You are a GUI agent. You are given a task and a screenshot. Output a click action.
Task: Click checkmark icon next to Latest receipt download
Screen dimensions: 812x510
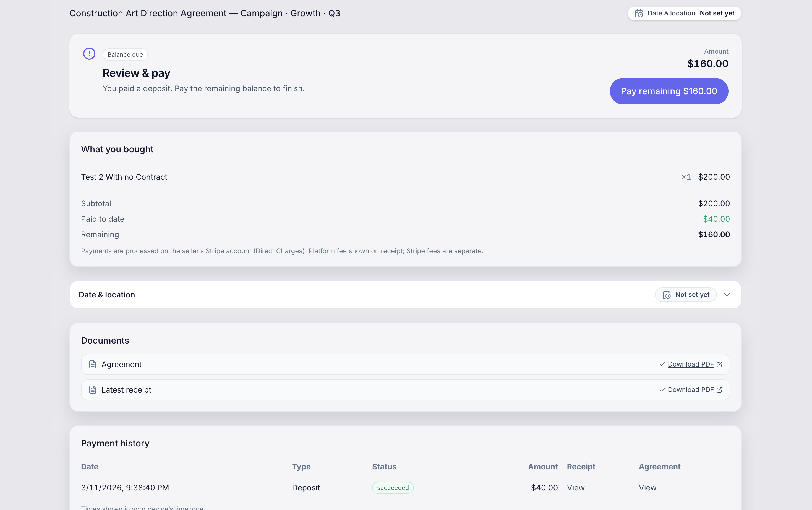[x=662, y=390]
